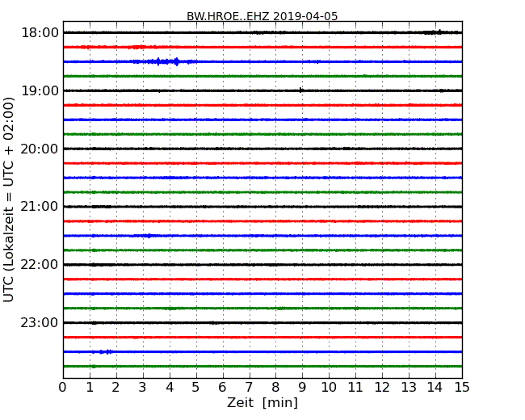Click the x-axis tick label 0
525x420 pixels.
click(63, 388)
